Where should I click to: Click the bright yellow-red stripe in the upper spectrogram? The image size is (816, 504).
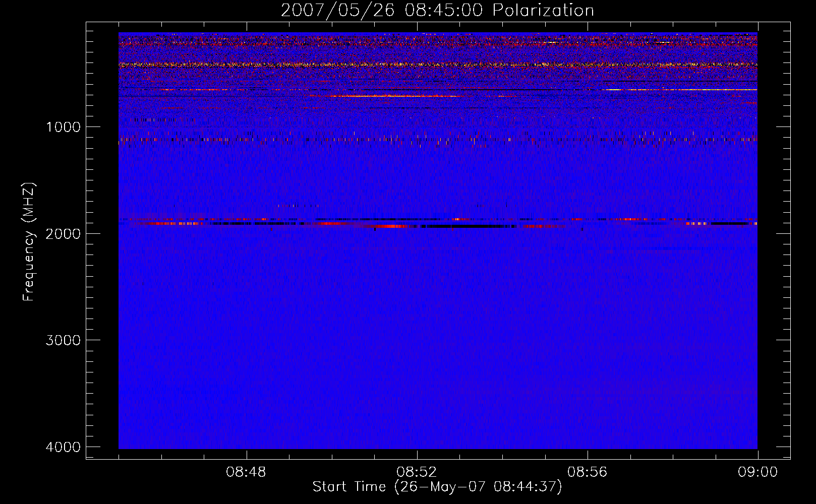pos(438,65)
